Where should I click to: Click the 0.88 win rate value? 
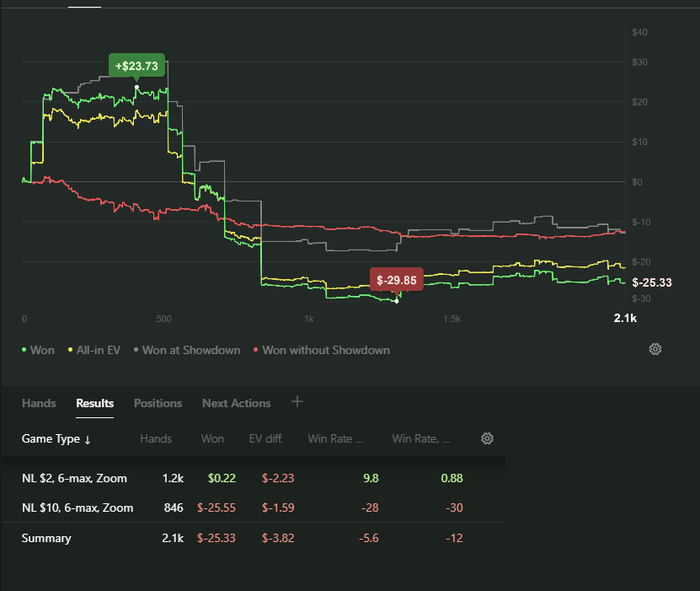[x=452, y=478]
